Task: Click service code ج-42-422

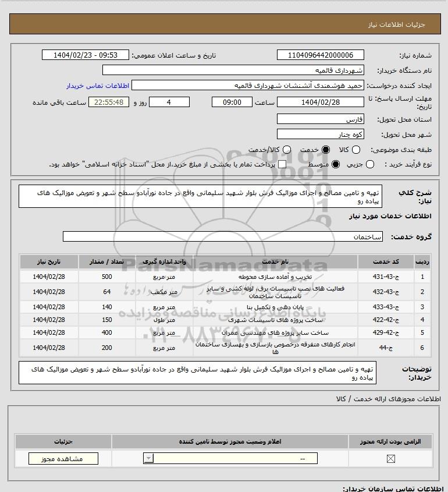Action: pos(386,320)
